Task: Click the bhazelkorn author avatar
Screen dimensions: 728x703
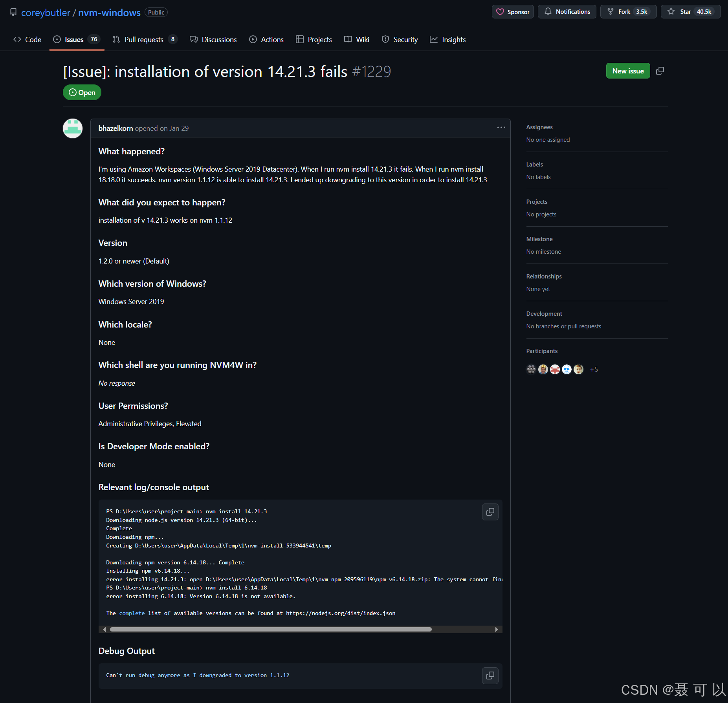Action: click(x=73, y=128)
